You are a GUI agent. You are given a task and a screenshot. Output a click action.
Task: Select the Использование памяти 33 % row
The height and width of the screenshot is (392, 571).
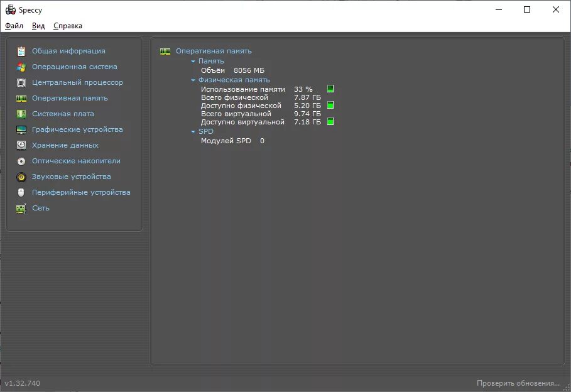(x=257, y=89)
